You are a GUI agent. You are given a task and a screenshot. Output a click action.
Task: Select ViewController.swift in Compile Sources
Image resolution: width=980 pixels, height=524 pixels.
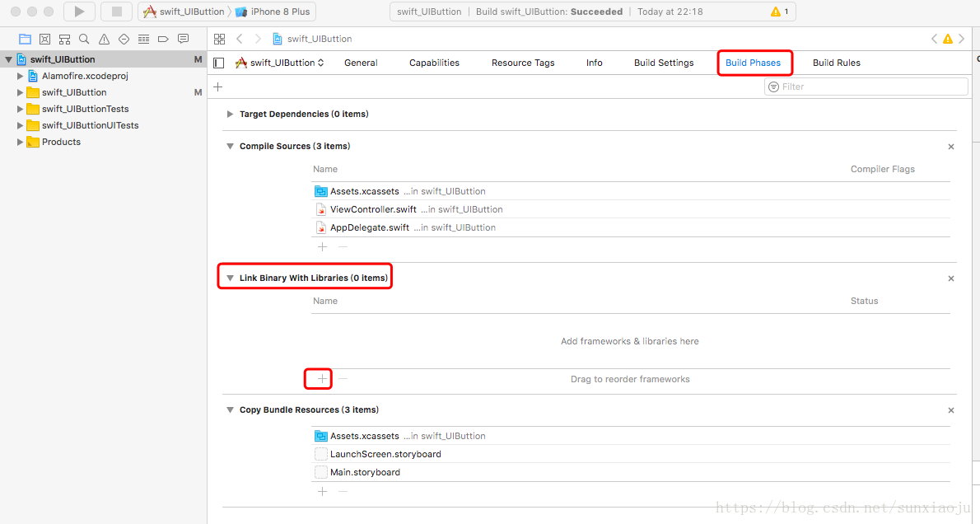631,209
